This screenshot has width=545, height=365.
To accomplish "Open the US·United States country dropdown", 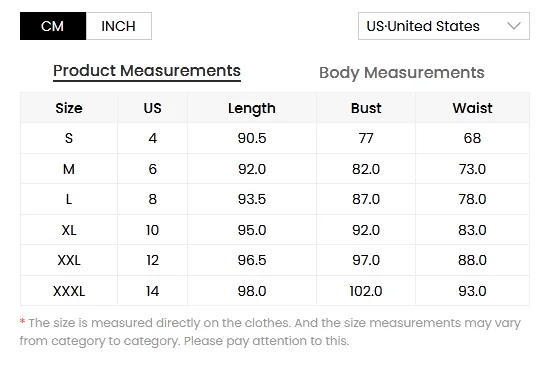I will click(x=444, y=26).
